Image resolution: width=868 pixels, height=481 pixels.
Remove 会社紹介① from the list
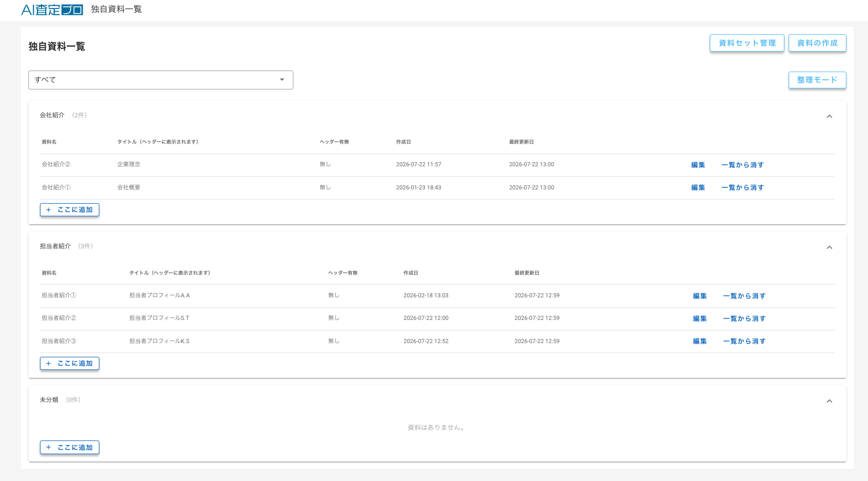[x=742, y=187]
